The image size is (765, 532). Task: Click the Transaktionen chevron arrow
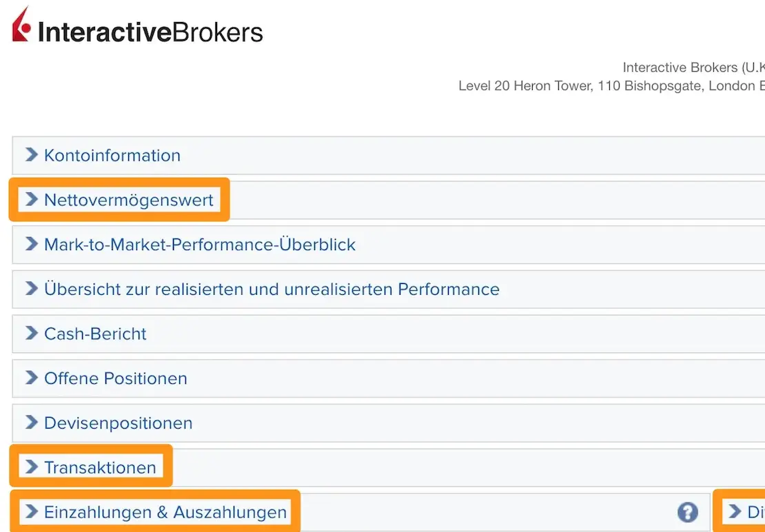tap(31, 467)
